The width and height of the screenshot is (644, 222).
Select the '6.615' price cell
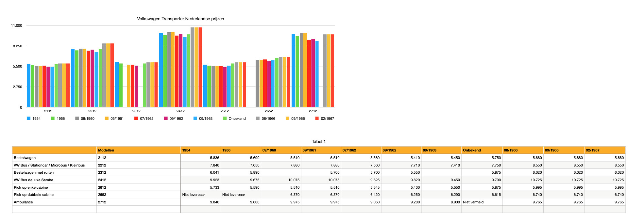[482, 195]
